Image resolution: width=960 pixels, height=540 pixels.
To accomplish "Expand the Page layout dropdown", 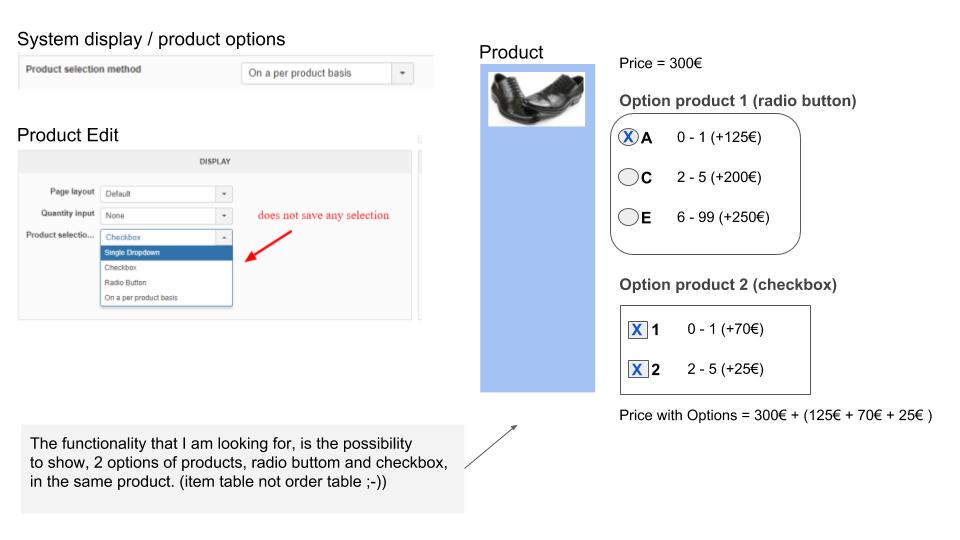I will click(x=224, y=193).
